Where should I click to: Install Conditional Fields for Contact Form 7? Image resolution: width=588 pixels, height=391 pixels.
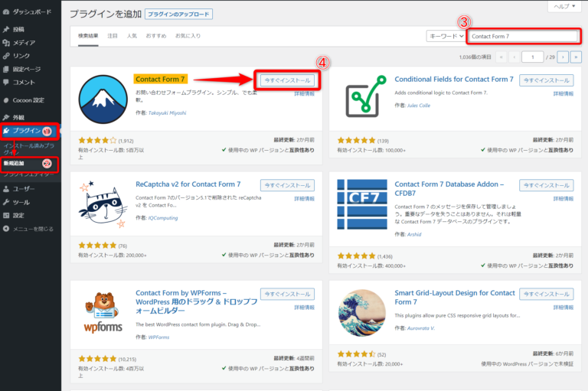(x=547, y=80)
